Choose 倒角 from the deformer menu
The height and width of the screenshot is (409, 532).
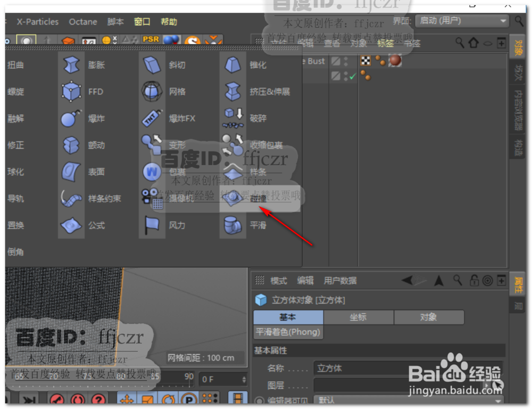[x=16, y=252]
